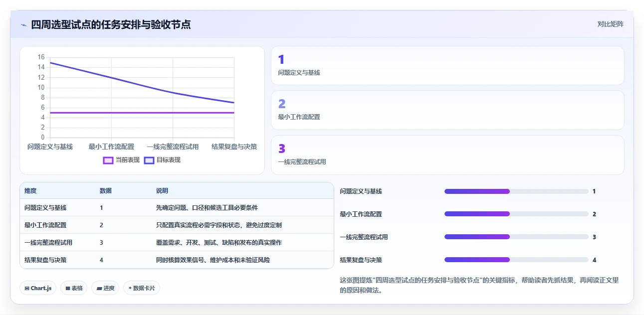Click the 结果复盘与决策 progress bar
Screen dimensions: 644x315
coord(516,260)
